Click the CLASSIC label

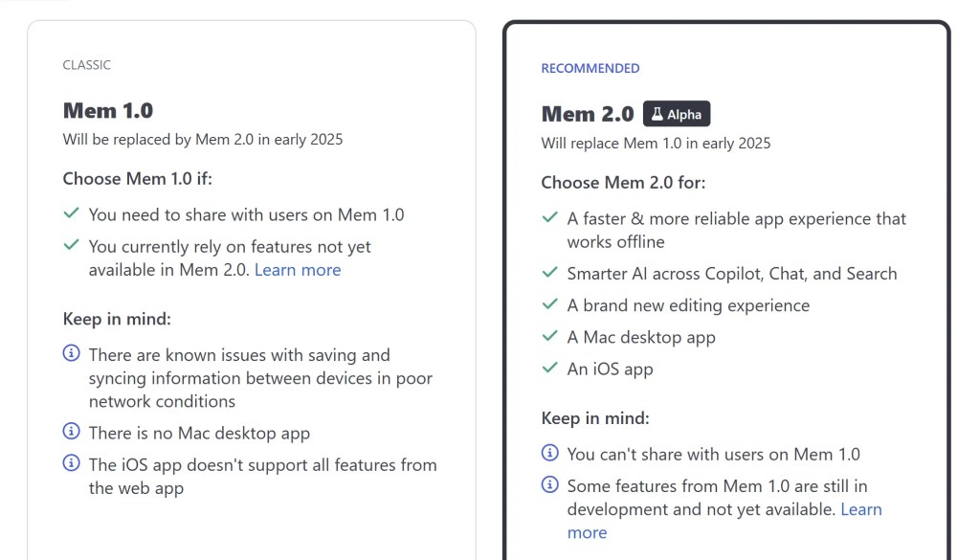[87, 65]
